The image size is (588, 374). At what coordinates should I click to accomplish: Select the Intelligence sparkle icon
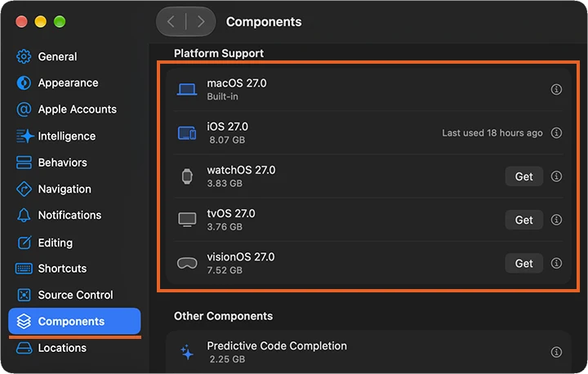pyautogui.click(x=24, y=136)
